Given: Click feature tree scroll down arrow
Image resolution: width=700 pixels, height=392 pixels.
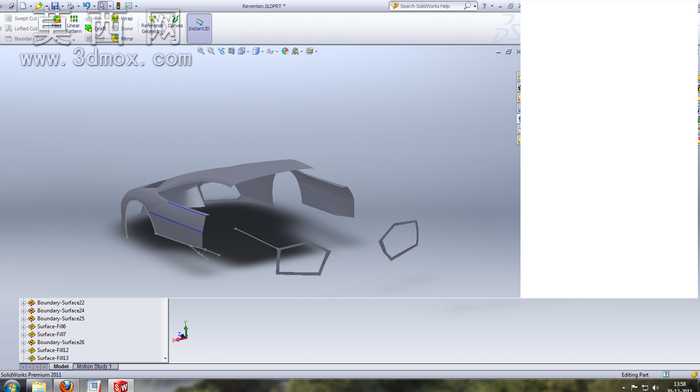Looking at the screenshot, I should tap(165, 359).
